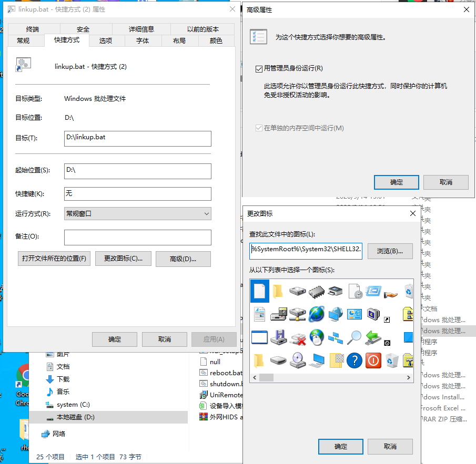Screen dimensions: 476x464
Task: Click the 目标 target path field
Action: [x=137, y=139]
